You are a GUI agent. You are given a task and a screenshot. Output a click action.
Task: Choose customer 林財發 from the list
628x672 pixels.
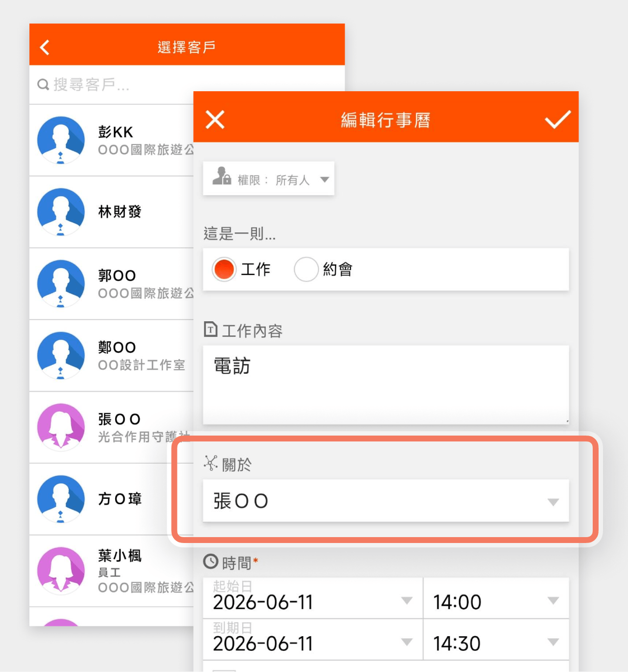(x=120, y=211)
